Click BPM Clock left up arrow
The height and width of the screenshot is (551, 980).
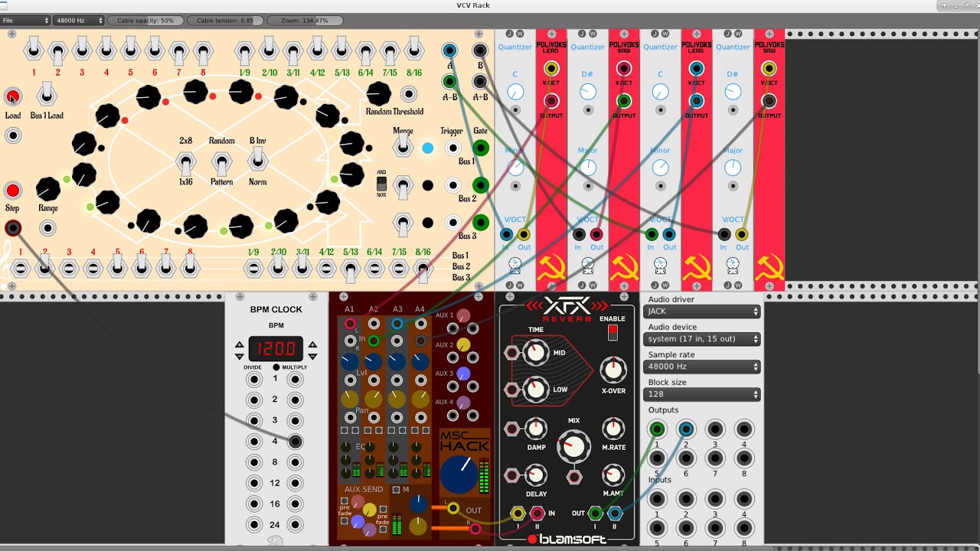click(240, 344)
